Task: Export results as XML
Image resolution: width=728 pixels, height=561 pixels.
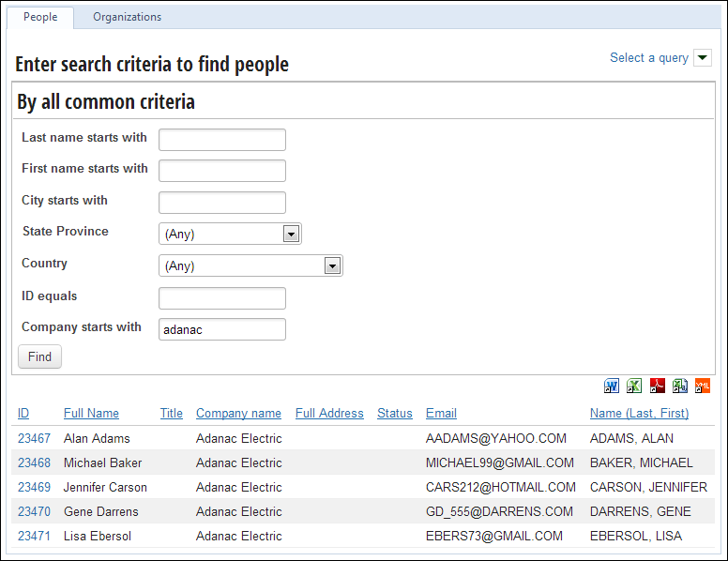Action: 703,386
